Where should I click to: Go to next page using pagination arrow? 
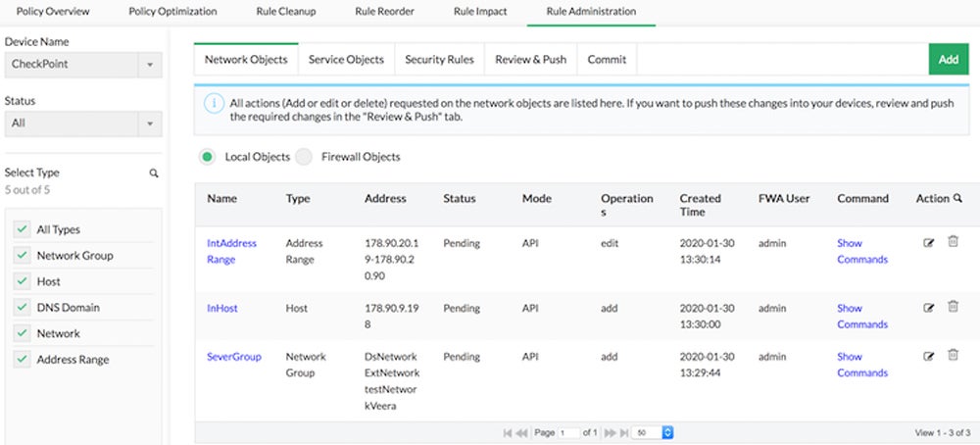610,432
